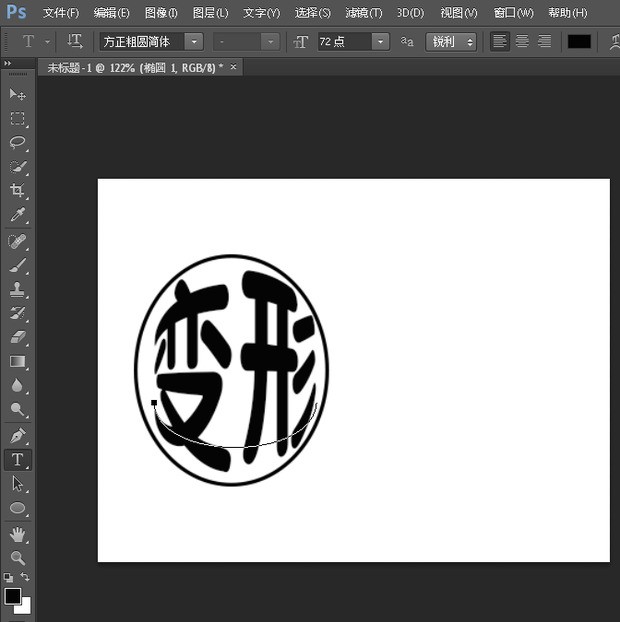Open the font family dropdown 方正粗圆简体
The image size is (620, 622).
[194, 41]
